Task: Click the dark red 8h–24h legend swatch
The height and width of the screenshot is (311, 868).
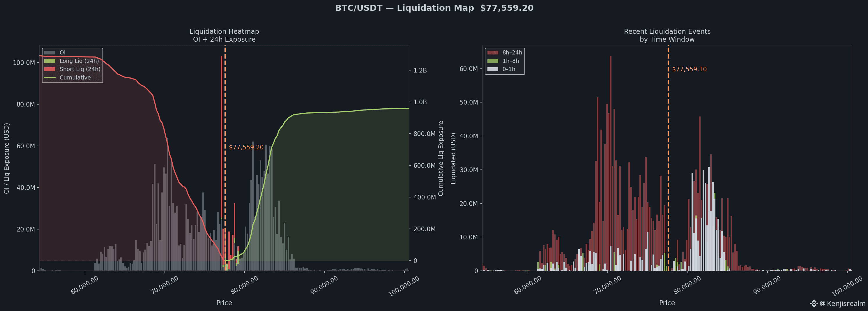Action: point(493,53)
